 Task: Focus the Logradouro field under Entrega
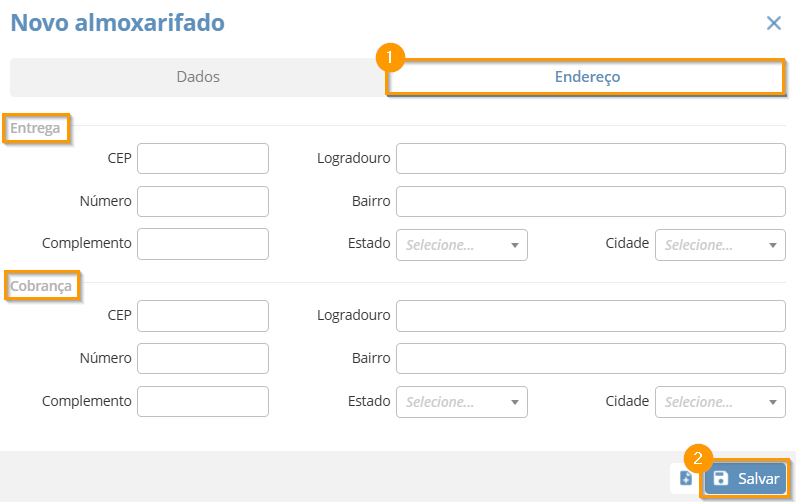coord(590,158)
